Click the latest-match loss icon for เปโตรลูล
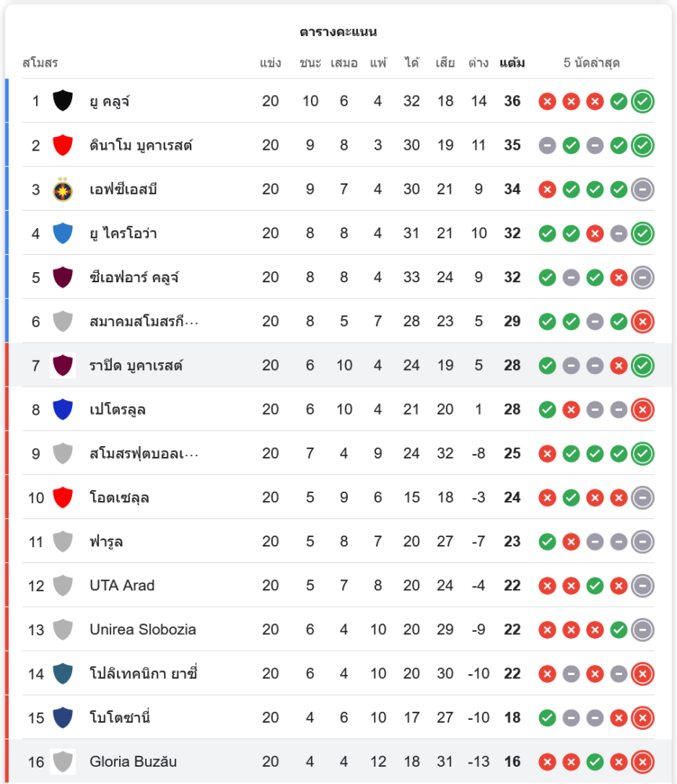The height and width of the screenshot is (784, 677). [643, 409]
